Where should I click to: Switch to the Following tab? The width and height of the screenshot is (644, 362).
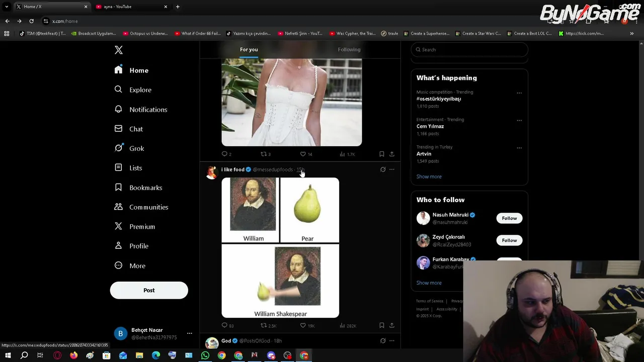pos(349,49)
